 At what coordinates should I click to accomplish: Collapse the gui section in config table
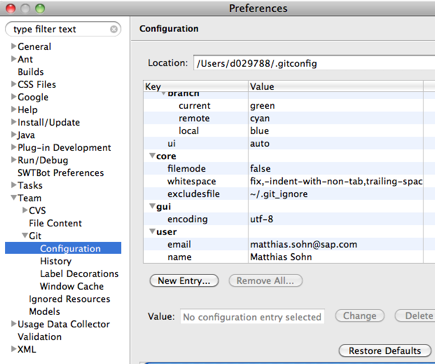coord(152,206)
